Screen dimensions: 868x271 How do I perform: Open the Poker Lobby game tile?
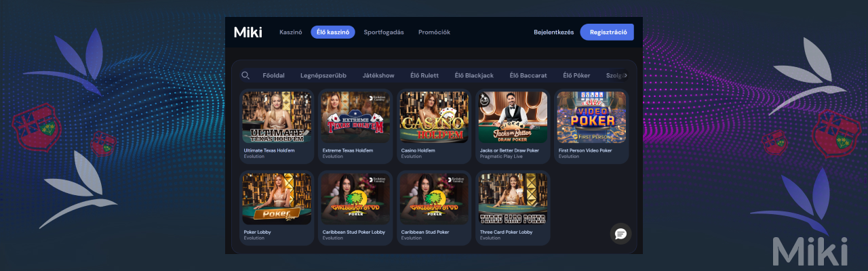(x=277, y=199)
